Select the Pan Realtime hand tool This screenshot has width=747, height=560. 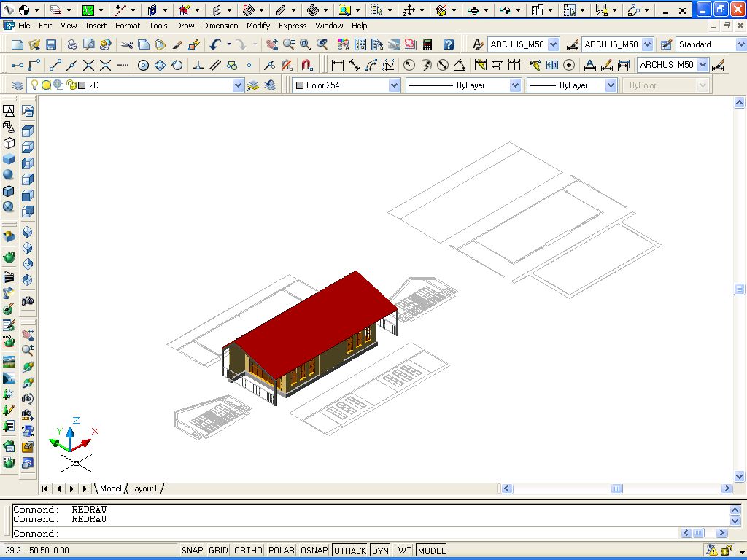click(272, 44)
